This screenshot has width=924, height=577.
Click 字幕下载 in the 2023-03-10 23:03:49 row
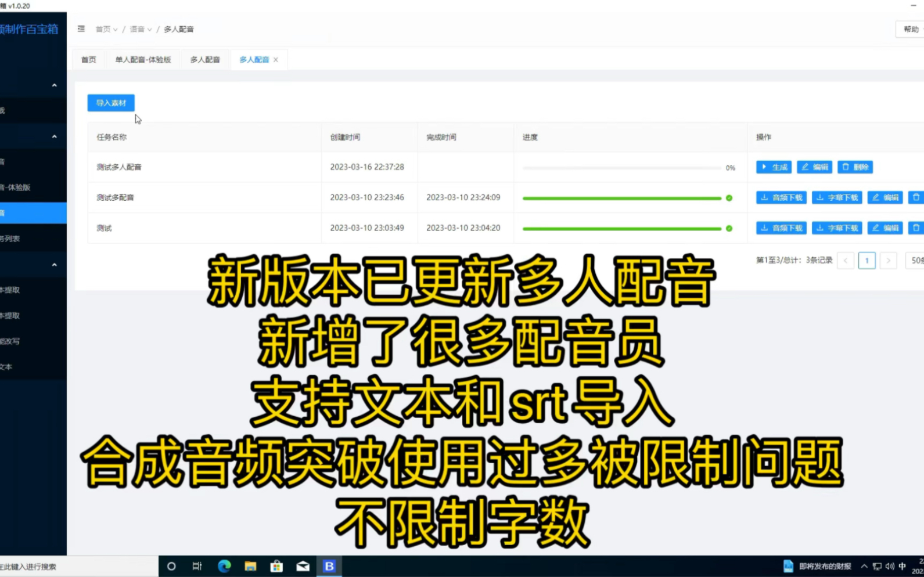(837, 228)
